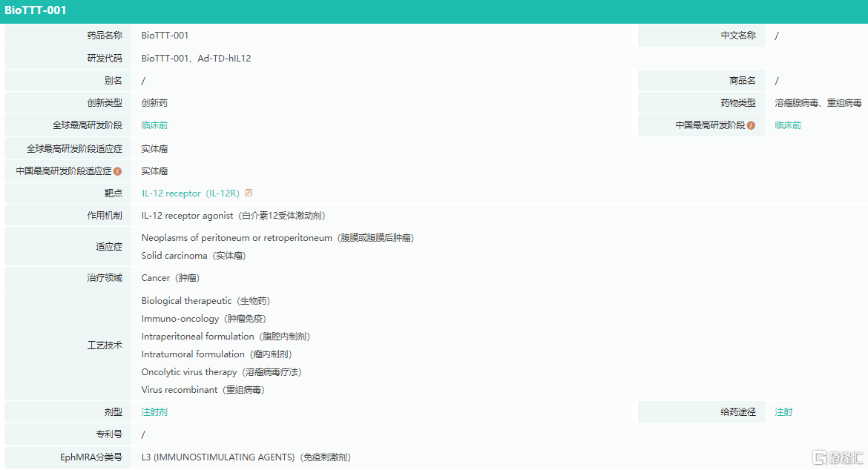
Task: Click the 治疗领域 field label
Action: (105, 278)
